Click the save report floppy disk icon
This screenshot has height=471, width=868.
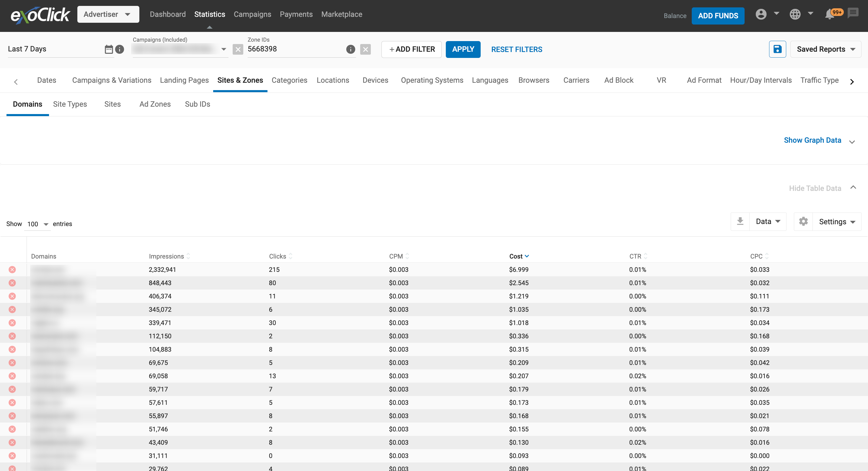(x=777, y=49)
